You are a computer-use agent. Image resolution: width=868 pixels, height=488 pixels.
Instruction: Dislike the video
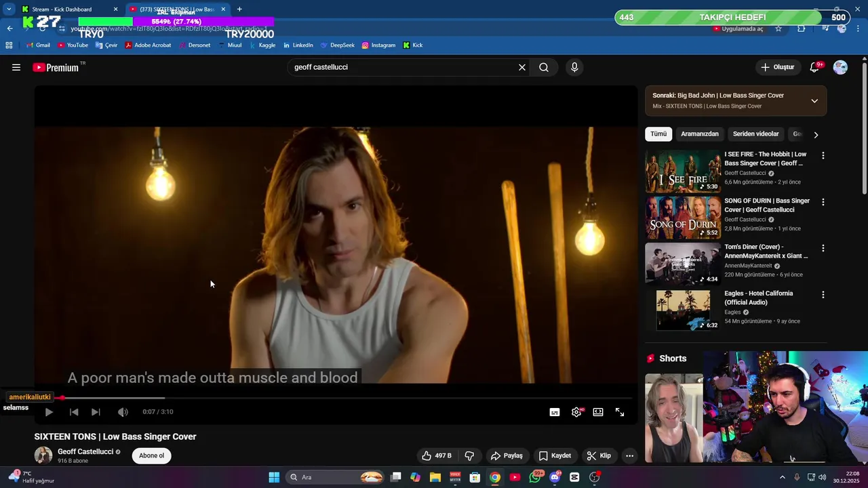pyautogui.click(x=469, y=455)
